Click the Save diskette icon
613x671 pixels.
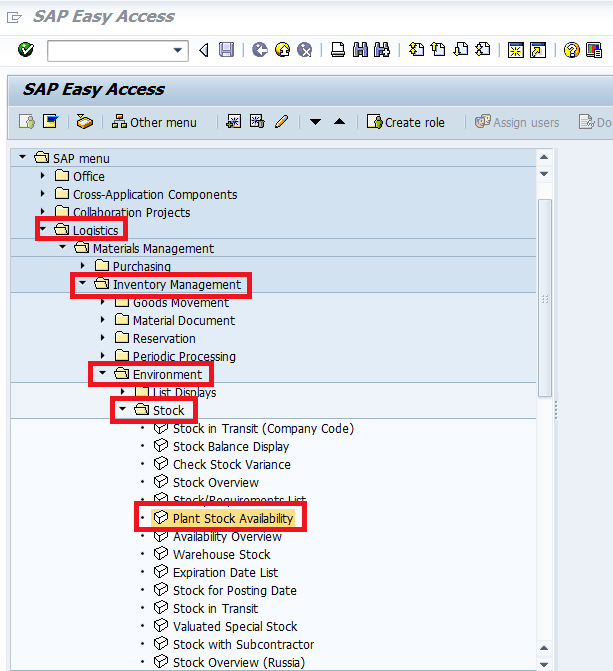coord(227,50)
